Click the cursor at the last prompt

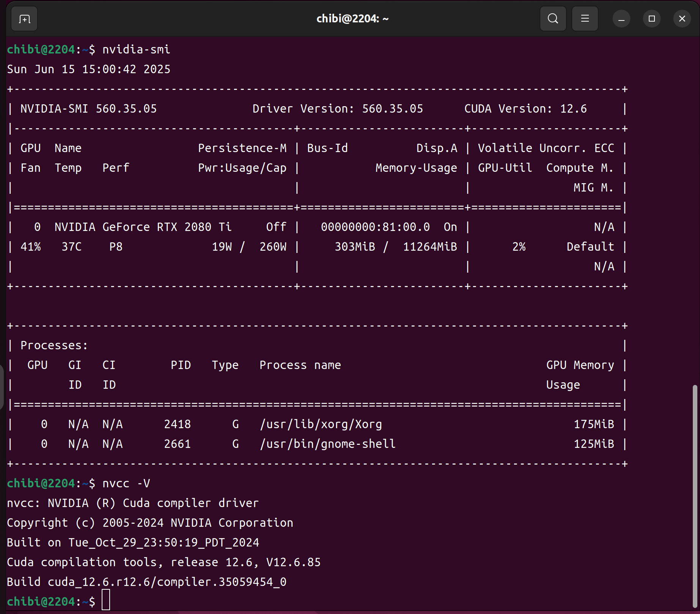(106, 600)
